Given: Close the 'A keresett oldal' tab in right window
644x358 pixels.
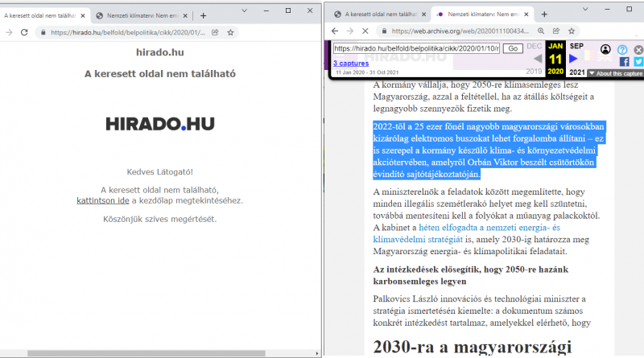Looking at the screenshot, I should [423, 14].
